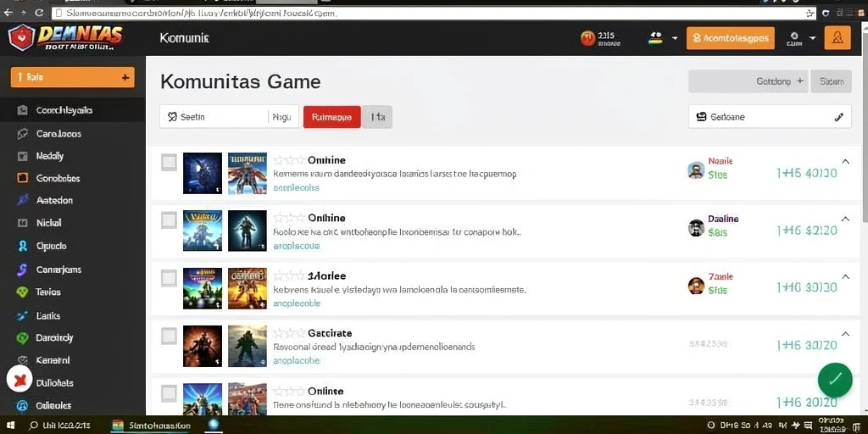Open Windows taskbar search icon

[x=33, y=426]
